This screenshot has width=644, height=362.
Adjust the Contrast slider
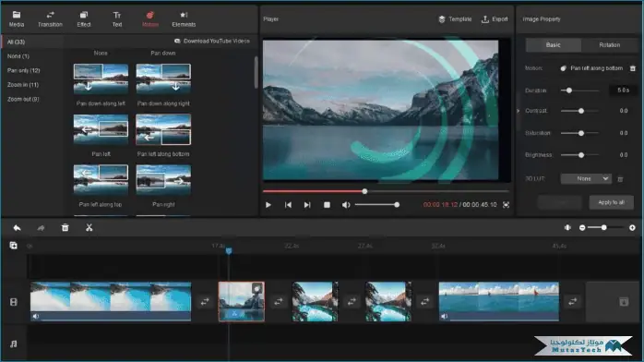580,111
